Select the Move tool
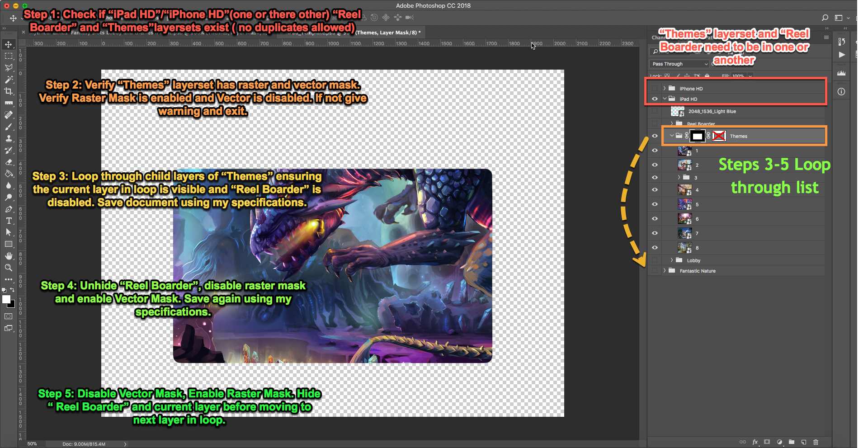Screen dimensions: 868x448 point(9,44)
